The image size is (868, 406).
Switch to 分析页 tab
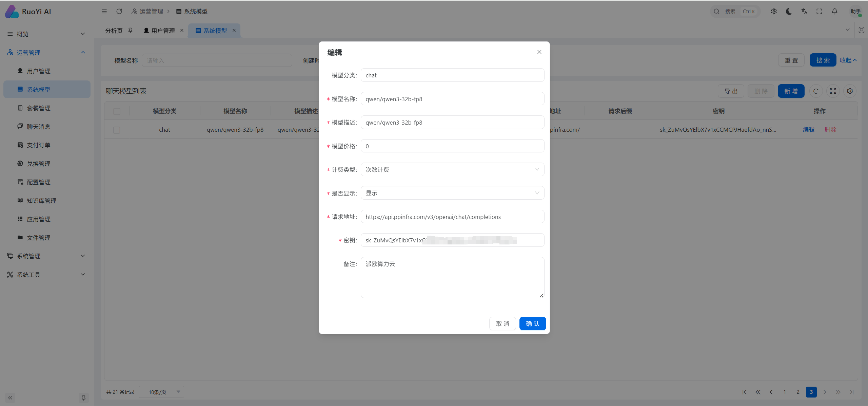tap(114, 31)
